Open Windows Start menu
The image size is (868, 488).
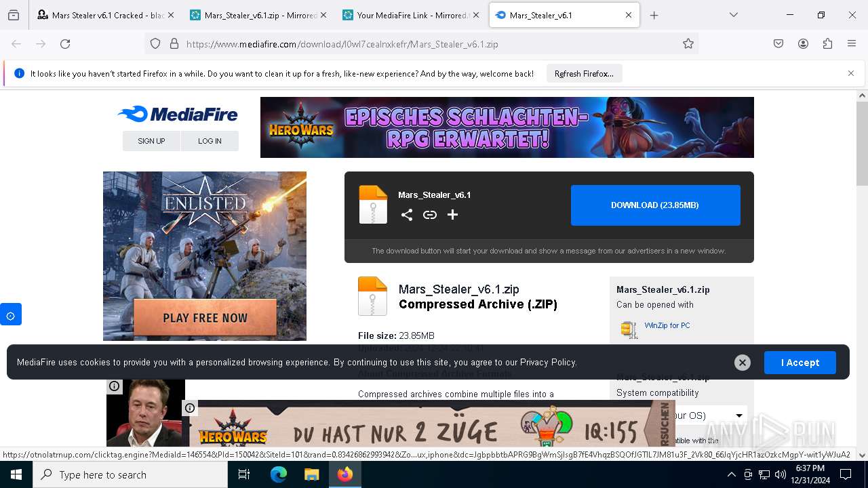click(16, 474)
